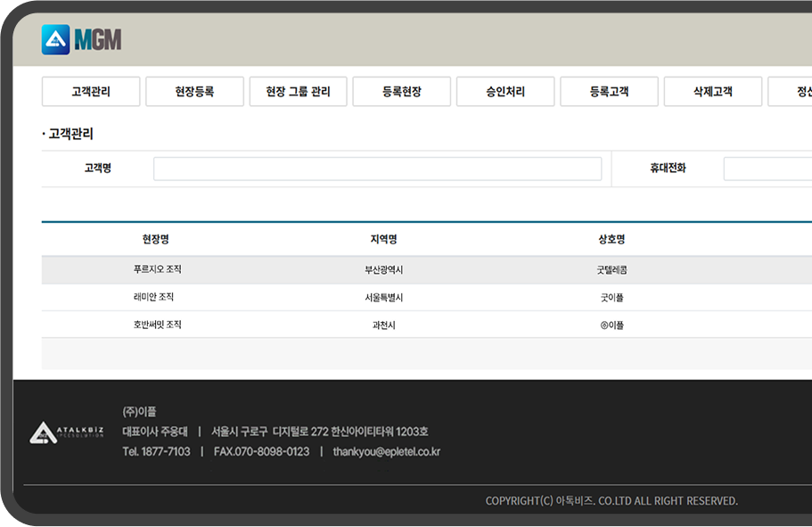Click the MGM logo in the header
This screenshot has height=527, width=812.
(81, 40)
